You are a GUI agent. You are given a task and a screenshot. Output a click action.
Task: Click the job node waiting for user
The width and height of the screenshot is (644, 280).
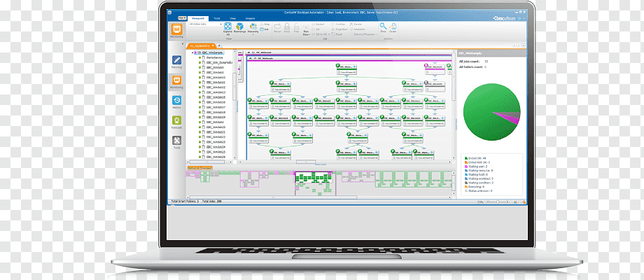435,68
